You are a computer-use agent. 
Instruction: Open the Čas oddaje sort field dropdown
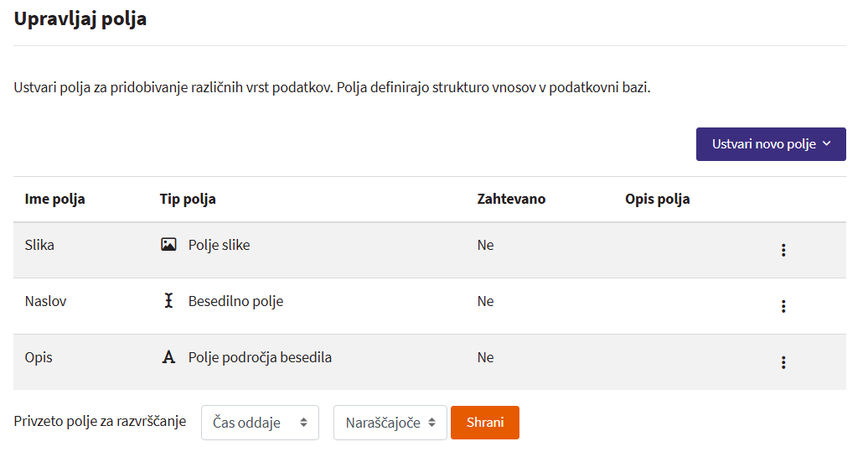(x=260, y=423)
